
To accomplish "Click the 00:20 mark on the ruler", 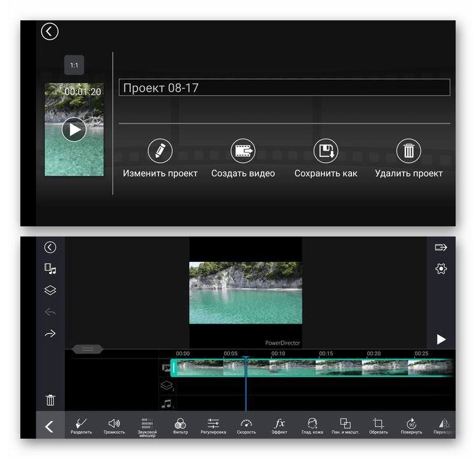I will [374, 353].
